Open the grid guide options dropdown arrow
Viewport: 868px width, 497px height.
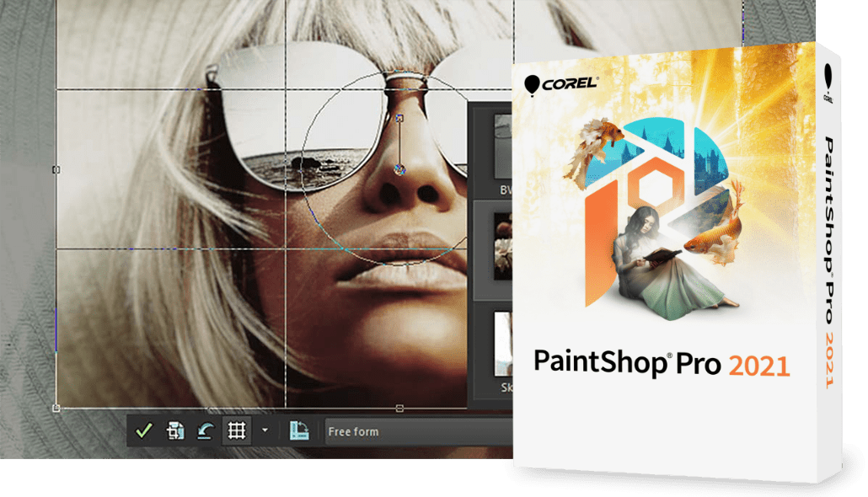pyautogui.click(x=265, y=430)
